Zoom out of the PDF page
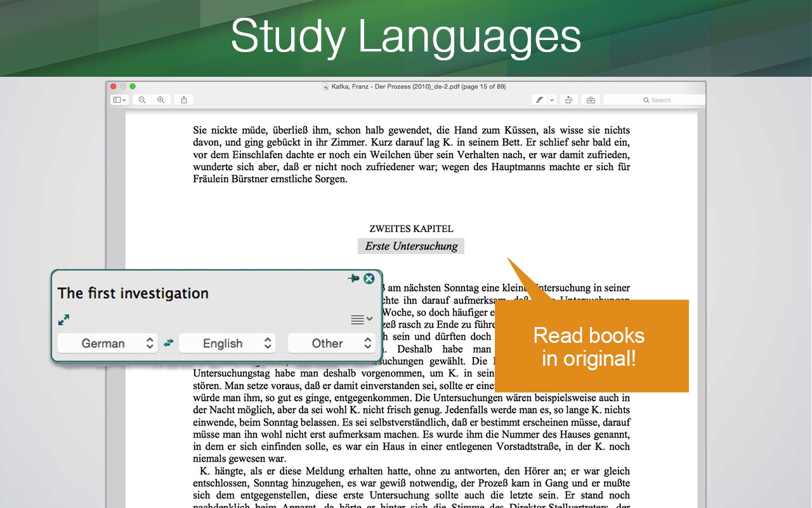 (142, 100)
